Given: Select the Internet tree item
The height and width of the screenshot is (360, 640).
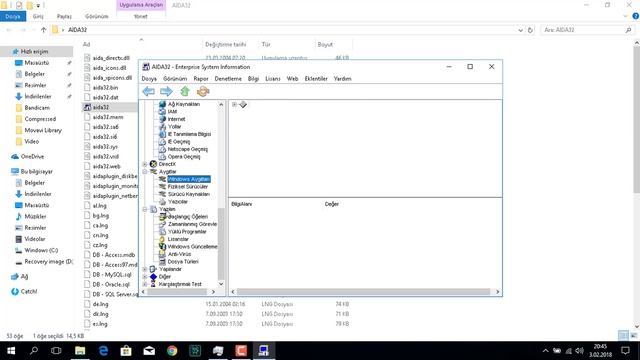Looking at the screenshot, I should tap(176, 119).
